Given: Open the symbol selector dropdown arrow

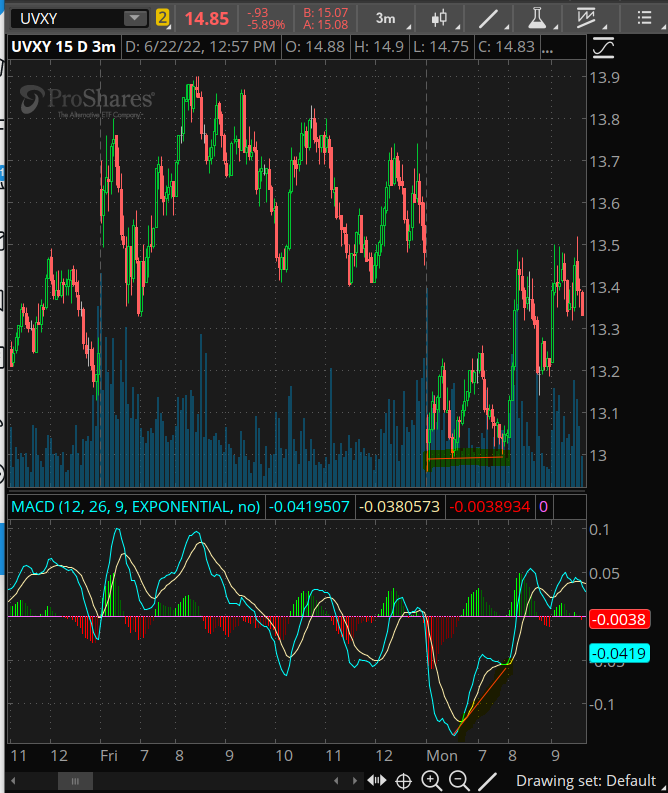Looking at the screenshot, I should [135, 19].
